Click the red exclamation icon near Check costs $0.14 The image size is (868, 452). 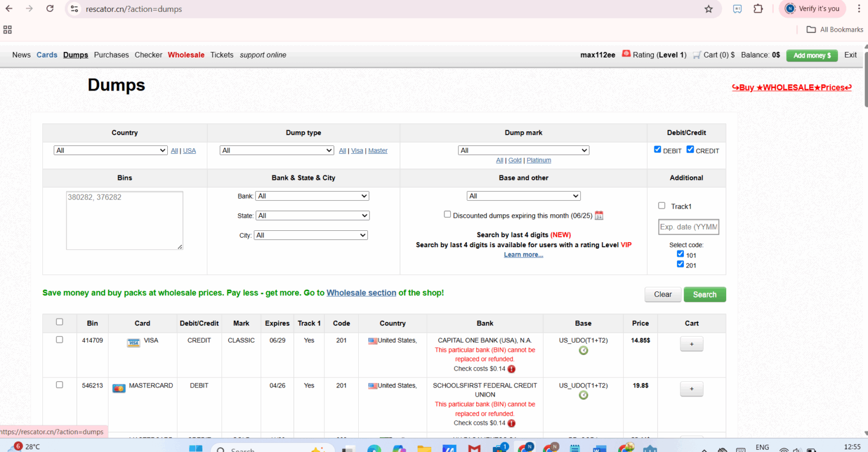511,369
